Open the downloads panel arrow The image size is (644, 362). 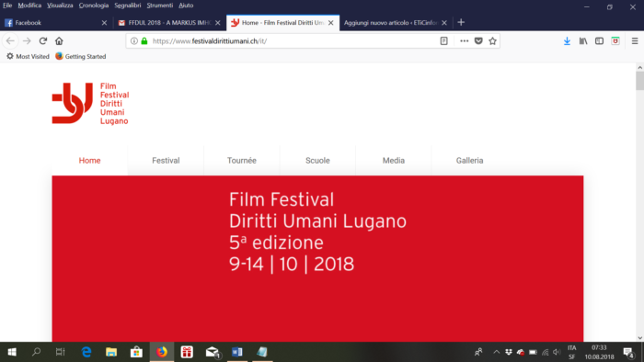(x=567, y=41)
